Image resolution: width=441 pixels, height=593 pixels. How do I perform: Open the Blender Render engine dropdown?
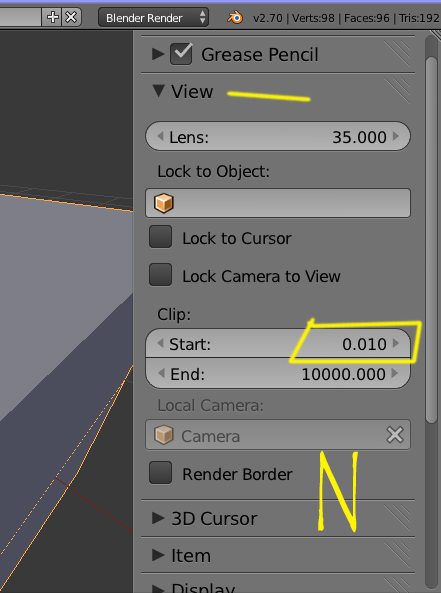(153, 18)
